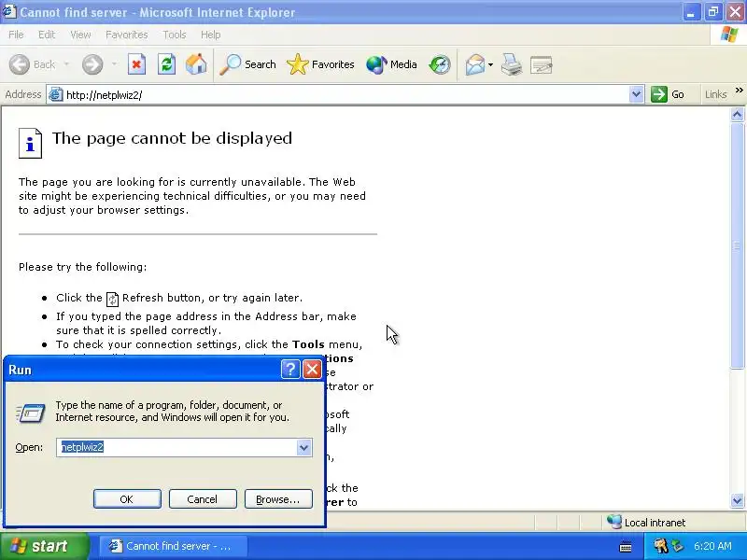
Task: Click the page scrollbar down arrow
Action: pos(737,500)
